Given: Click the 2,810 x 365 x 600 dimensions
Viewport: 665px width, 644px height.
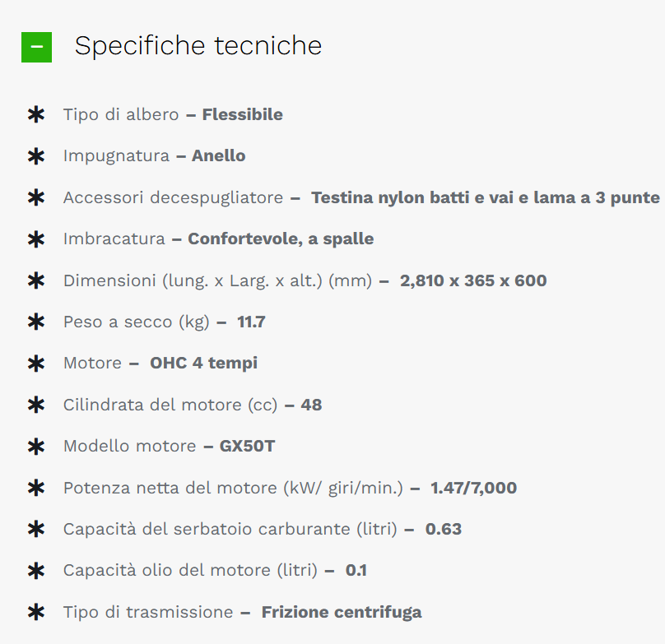Looking at the screenshot, I should tap(473, 280).
